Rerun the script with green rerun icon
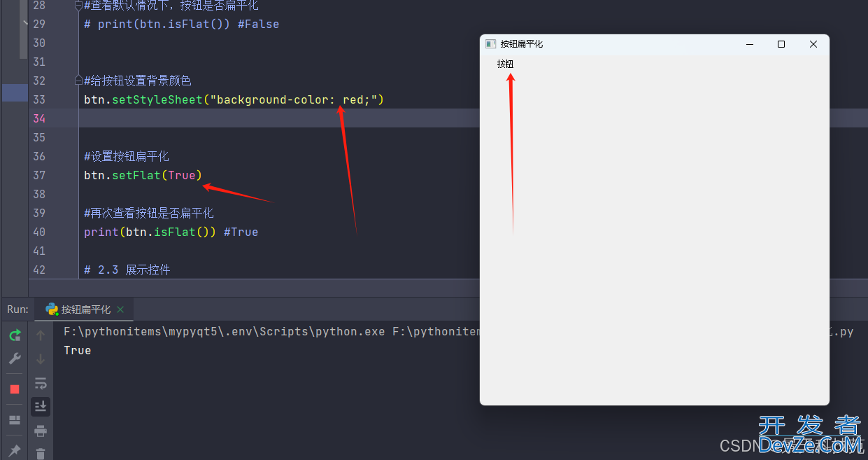The width and height of the screenshot is (868, 460). pyautogui.click(x=15, y=335)
